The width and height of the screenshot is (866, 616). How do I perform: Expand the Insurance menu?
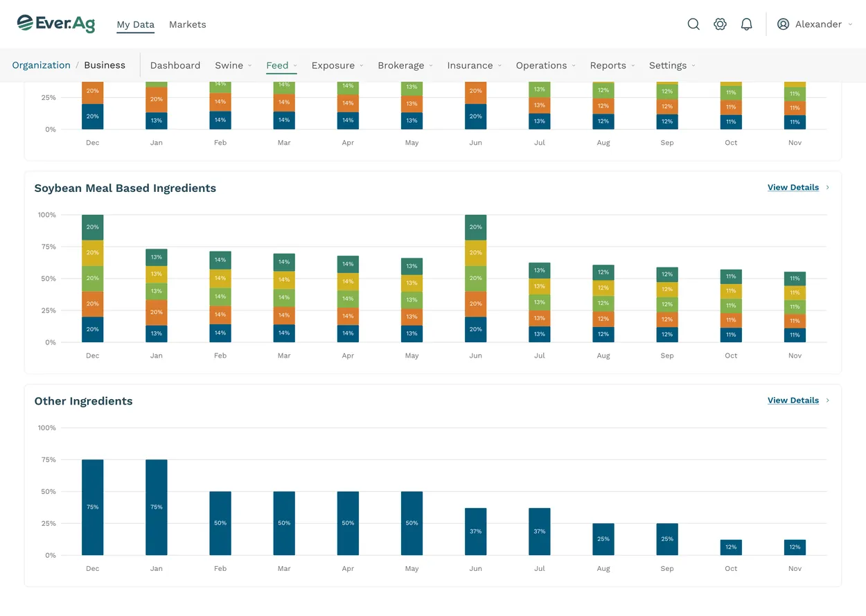pos(475,65)
